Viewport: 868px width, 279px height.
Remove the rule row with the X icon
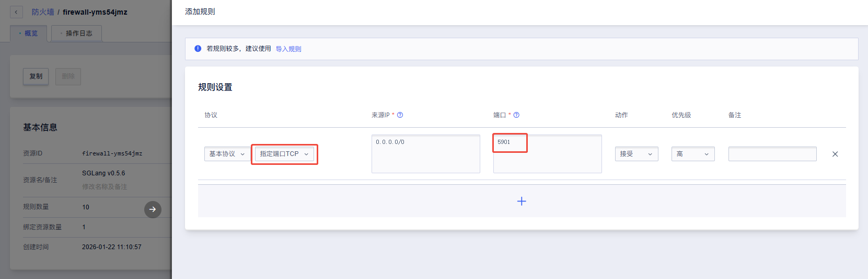pos(835,154)
